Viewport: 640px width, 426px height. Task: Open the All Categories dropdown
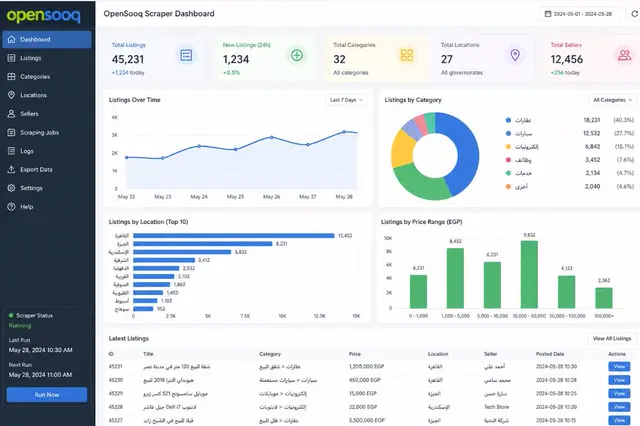(612, 100)
